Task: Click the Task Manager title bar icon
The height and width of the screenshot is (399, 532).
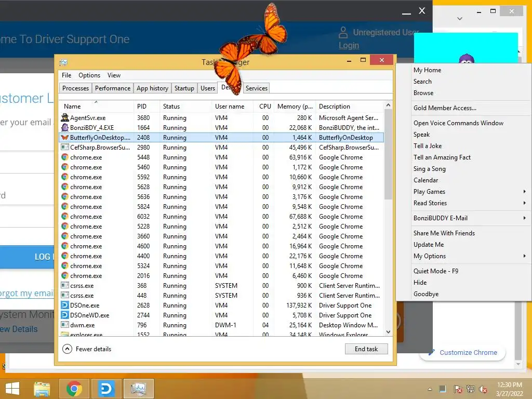Action: [63, 62]
